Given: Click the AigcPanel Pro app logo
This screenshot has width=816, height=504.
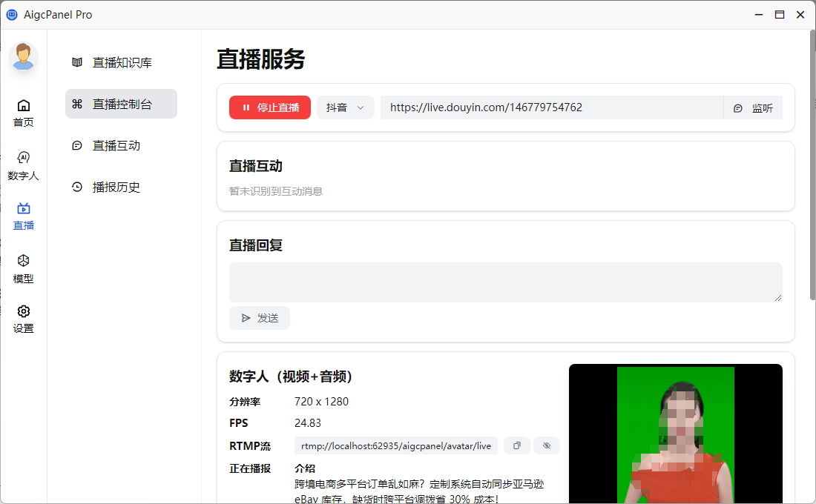Looking at the screenshot, I should click(x=12, y=15).
